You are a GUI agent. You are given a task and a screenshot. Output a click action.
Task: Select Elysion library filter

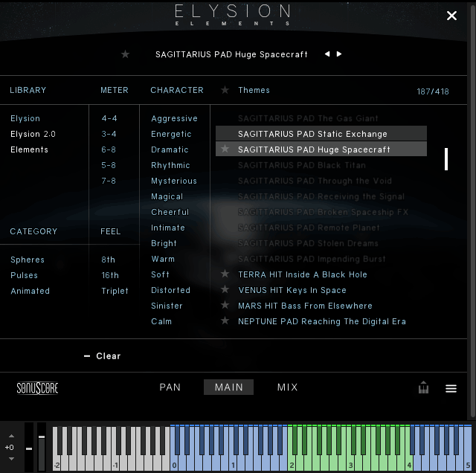point(25,118)
